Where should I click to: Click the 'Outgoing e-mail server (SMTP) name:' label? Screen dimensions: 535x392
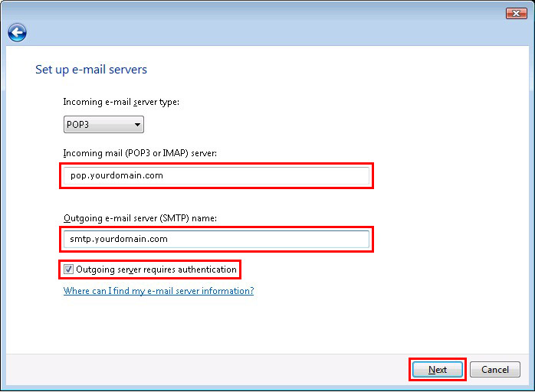click(140, 218)
